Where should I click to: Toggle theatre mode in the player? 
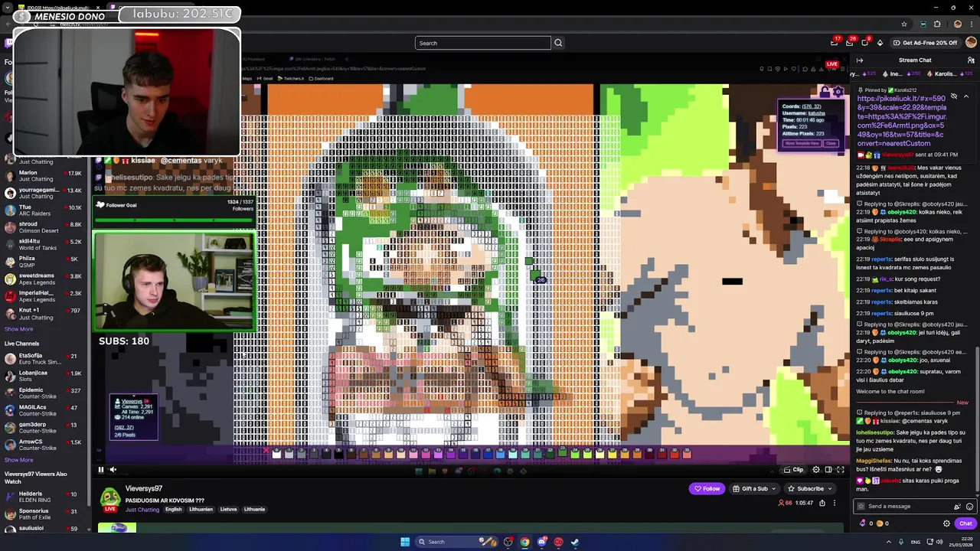coord(828,470)
